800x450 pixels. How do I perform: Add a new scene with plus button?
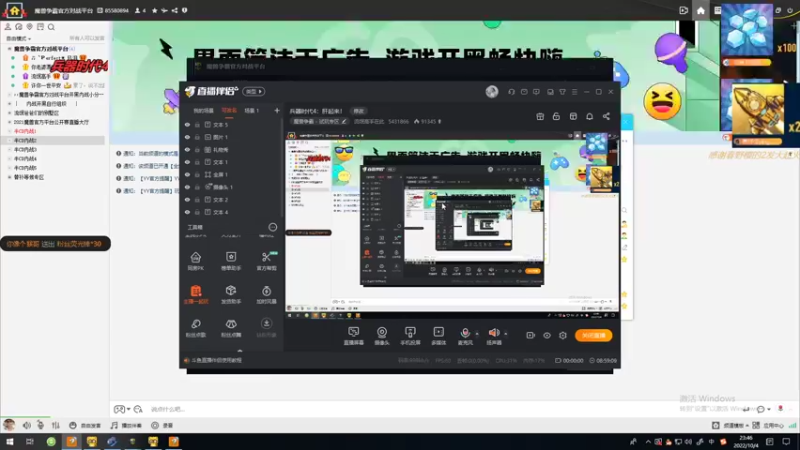277,111
